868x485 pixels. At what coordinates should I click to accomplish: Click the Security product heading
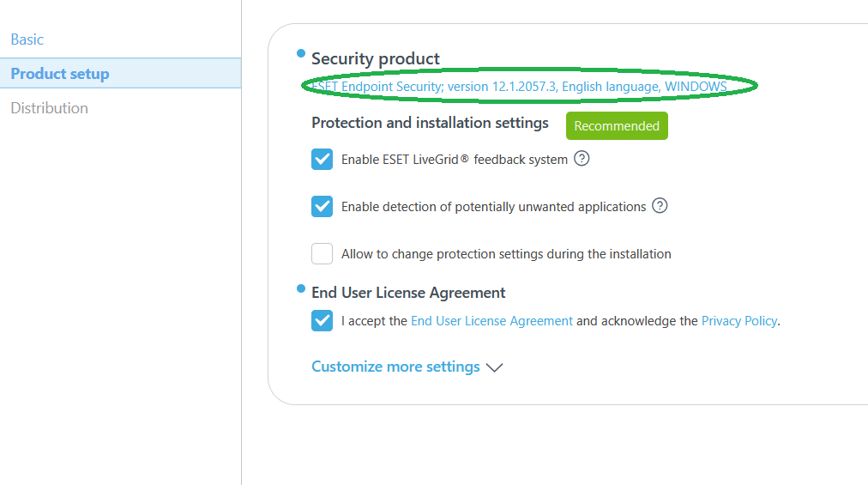click(x=376, y=58)
